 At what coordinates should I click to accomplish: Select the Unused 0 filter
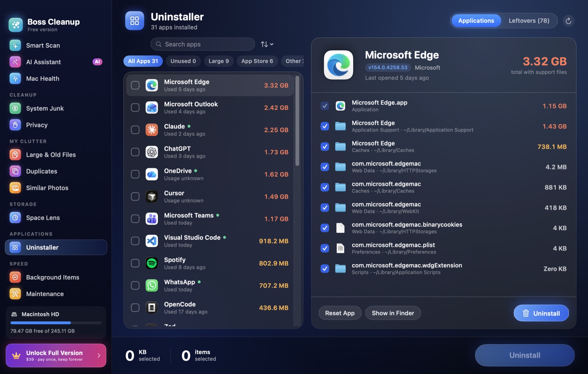coord(183,61)
